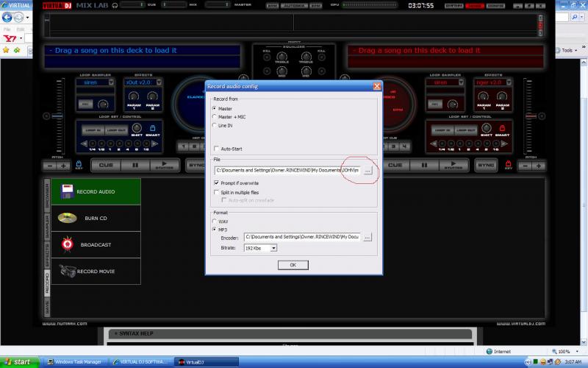The width and height of the screenshot is (588, 368).
Task: Click left deck pitch plus button
Action: coord(63,166)
